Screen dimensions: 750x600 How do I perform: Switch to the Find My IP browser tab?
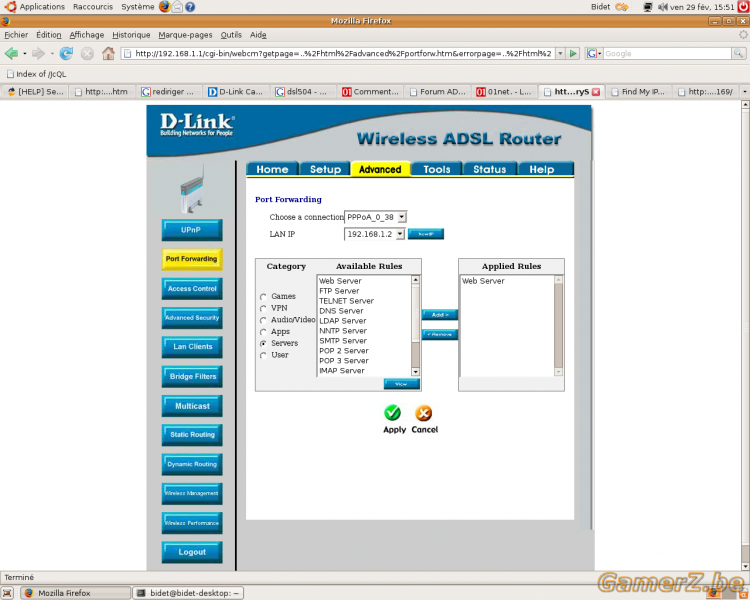pyautogui.click(x=639, y=92)
